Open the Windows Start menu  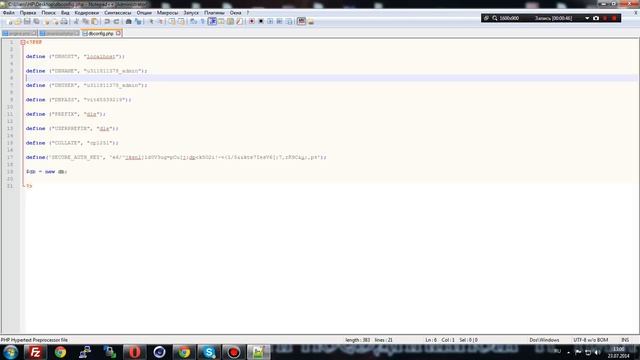10,352
